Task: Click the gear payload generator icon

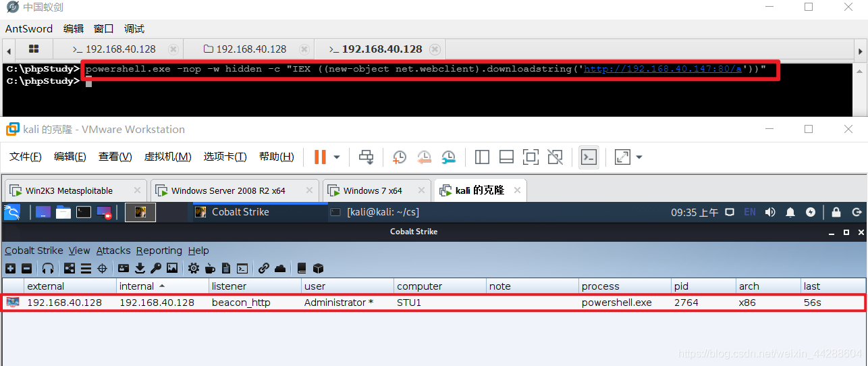Action: tap(194, 268)
